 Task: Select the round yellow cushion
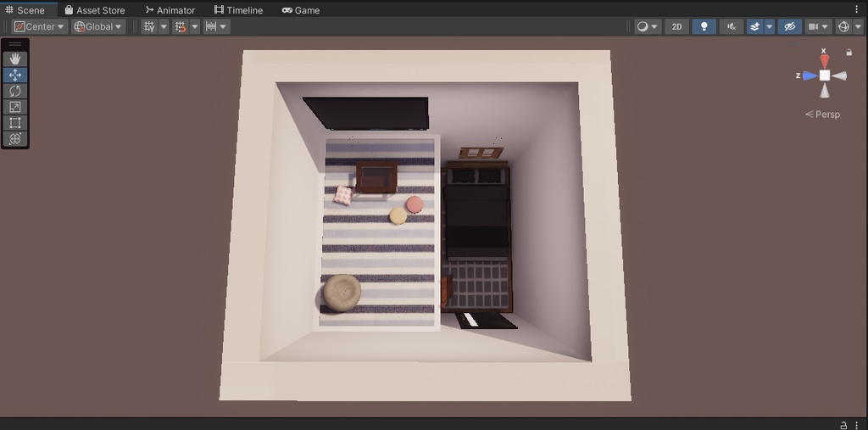pyautogui.click(x=398, y=215)
